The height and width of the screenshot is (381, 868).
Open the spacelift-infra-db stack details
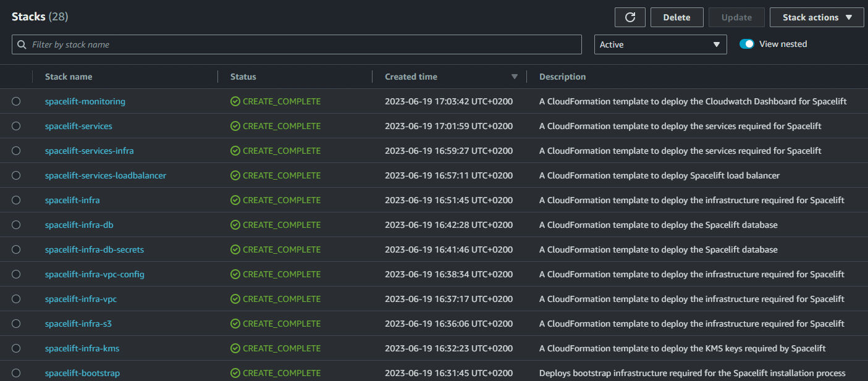point(79,224)
